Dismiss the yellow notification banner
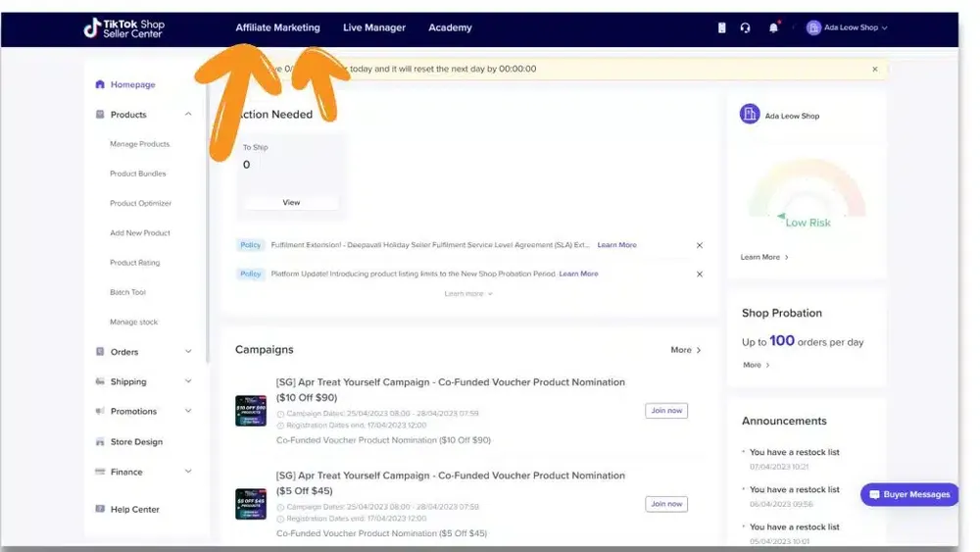This screenshot has width=980, height=552. click(x=875, y=69)
